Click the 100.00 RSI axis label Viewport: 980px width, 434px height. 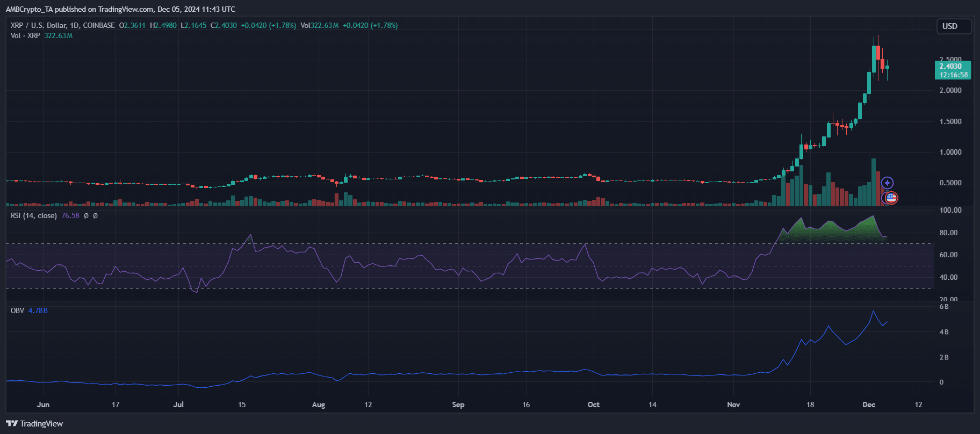950,210
